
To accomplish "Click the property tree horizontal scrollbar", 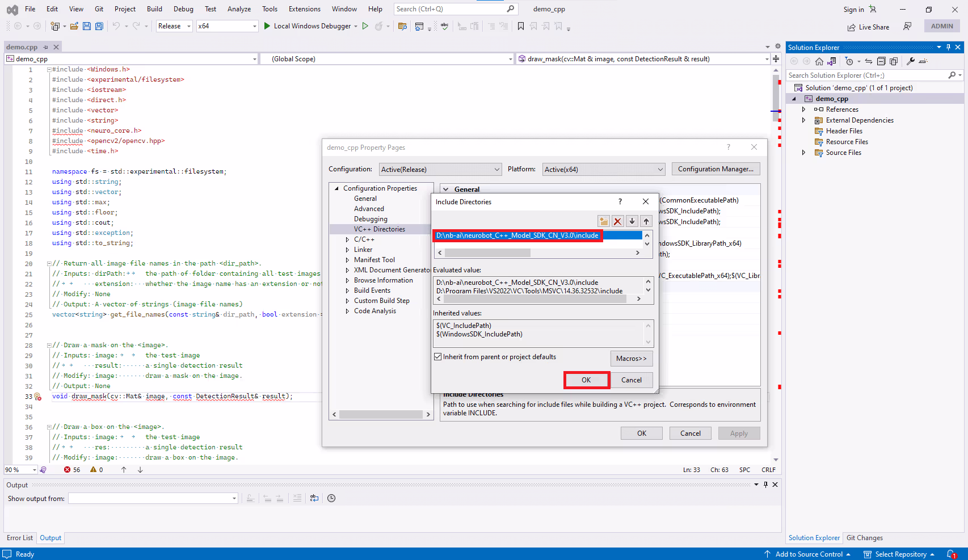I will point(381,415).
